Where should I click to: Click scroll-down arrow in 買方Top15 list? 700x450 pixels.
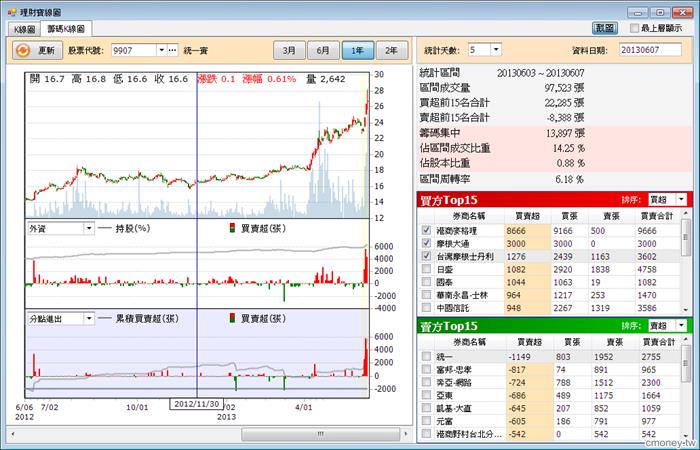686,307
